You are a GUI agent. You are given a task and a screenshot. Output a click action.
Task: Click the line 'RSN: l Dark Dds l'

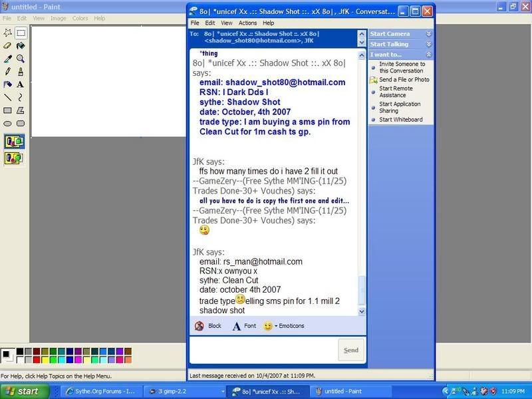(x=234, y=92)
